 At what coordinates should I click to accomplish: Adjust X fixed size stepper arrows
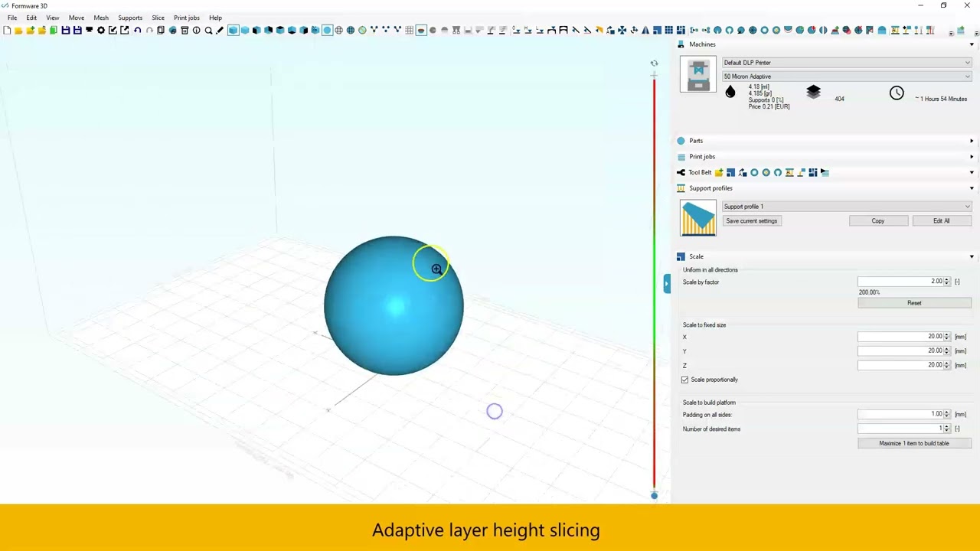tap(947, 337)
